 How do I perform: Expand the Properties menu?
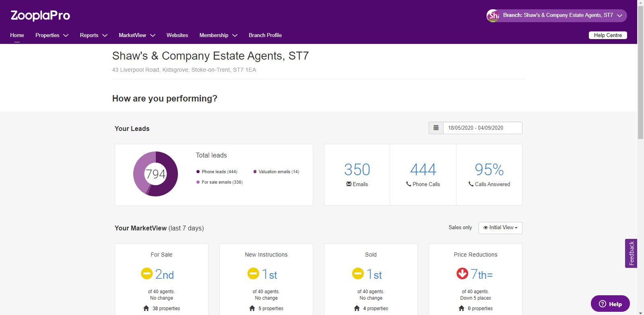coord(52,35)
